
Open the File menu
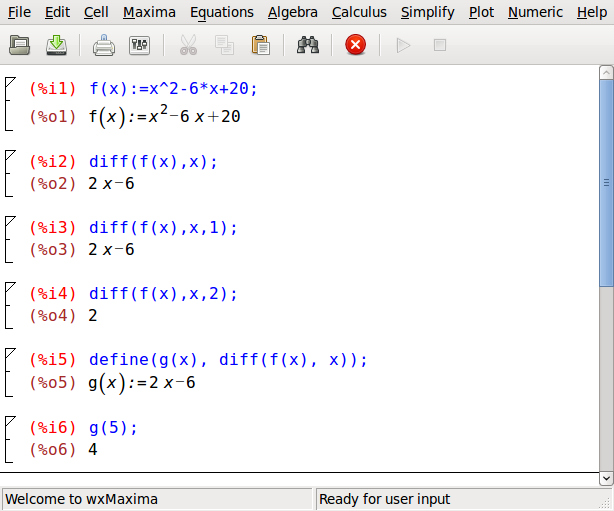pos(19,12)
